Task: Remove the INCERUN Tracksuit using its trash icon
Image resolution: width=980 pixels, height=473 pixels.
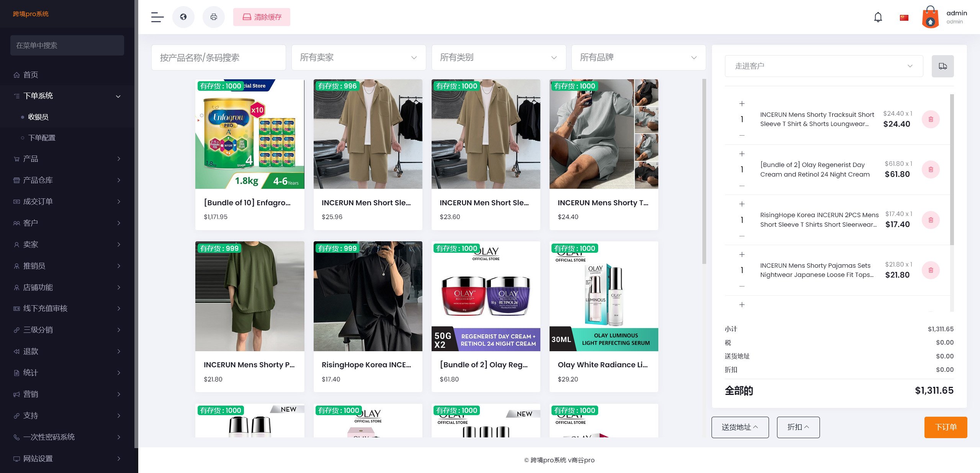Action: pyautogui.click(x=931, y=119)
